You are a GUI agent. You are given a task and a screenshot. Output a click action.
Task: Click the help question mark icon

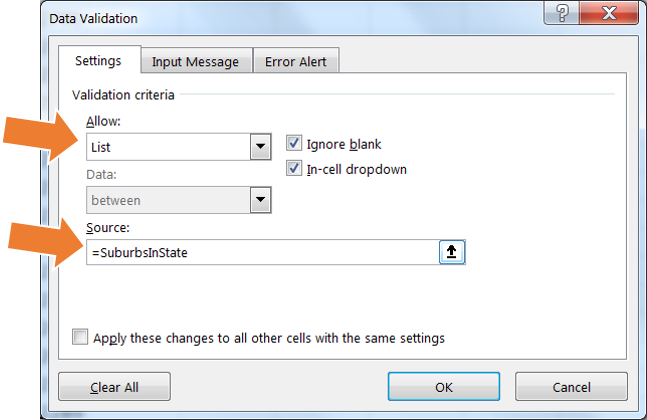(x=562, y=13)
